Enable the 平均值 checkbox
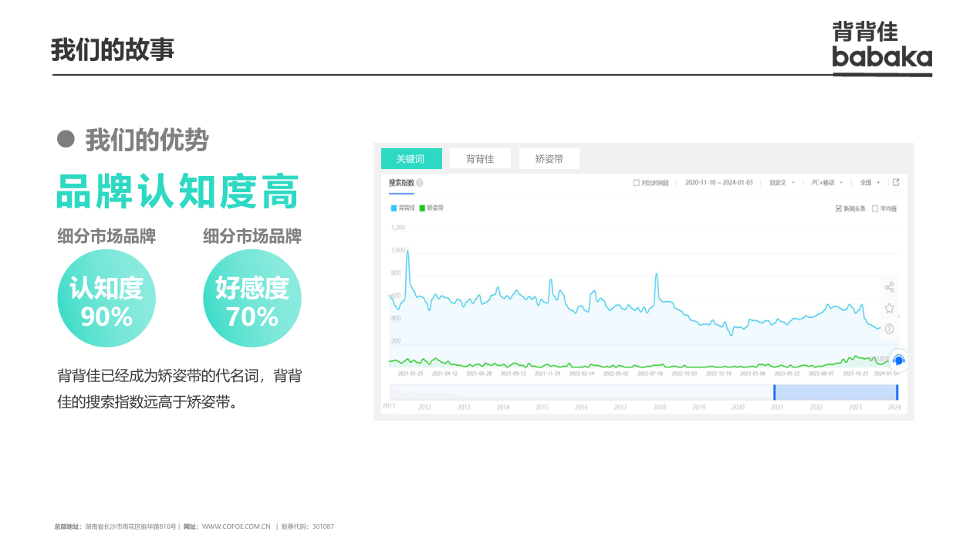Screen dimensions: 980x548 (874, 208)
